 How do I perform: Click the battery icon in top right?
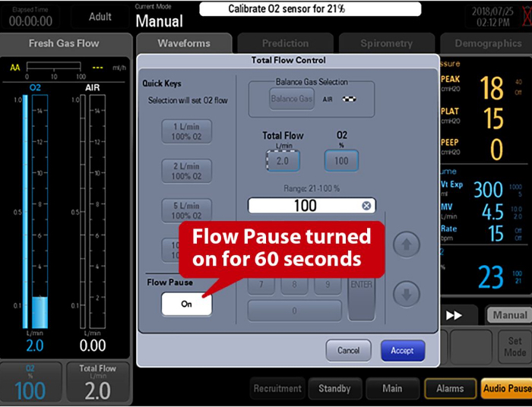pos(523,17)
